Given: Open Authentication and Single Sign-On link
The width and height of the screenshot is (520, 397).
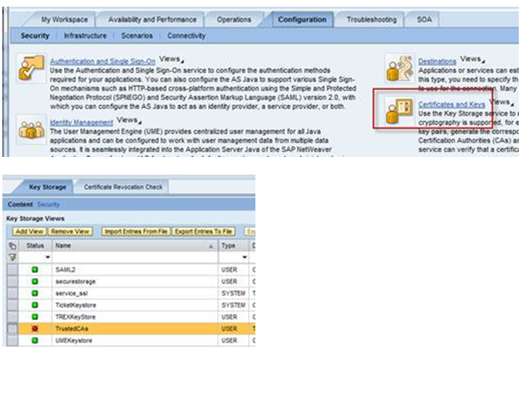Looking at the screenshot, I should [103, 61].
